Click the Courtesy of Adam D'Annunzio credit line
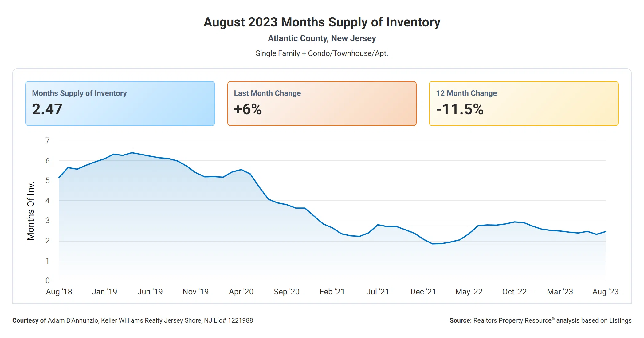644x338 pixels. point(133,320)
